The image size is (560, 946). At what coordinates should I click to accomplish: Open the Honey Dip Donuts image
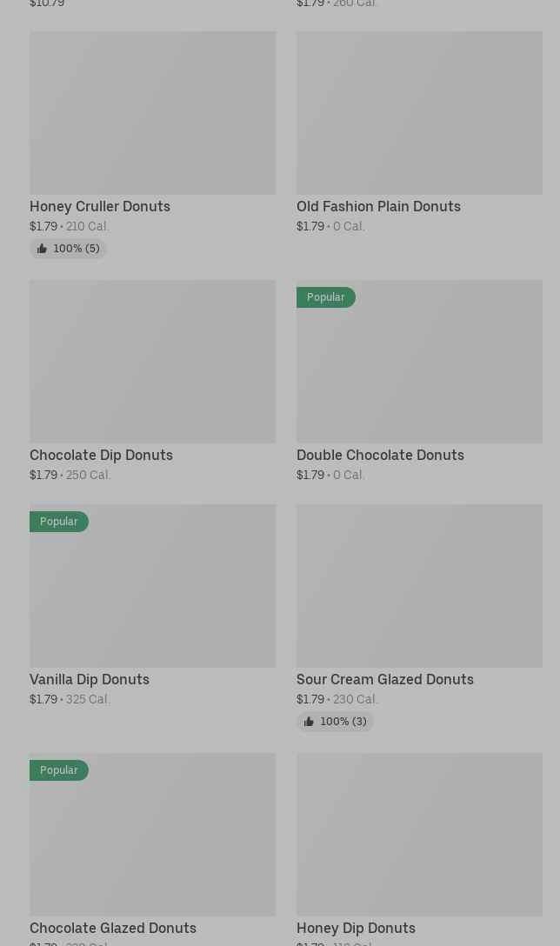pos(419,835)
